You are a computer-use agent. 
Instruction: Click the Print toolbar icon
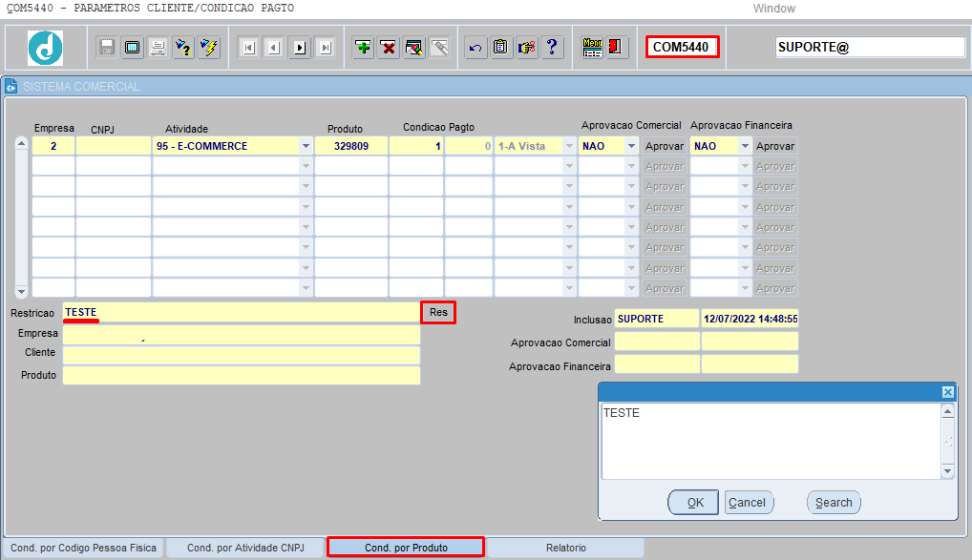[158, 47]
